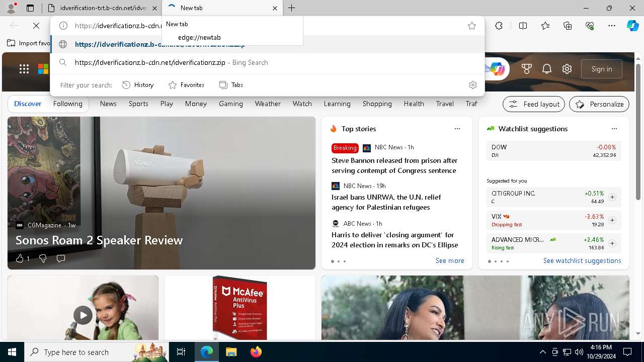Open search suggestion settings gear
This screenshot has height=362, width=644.
coord(473,85)
